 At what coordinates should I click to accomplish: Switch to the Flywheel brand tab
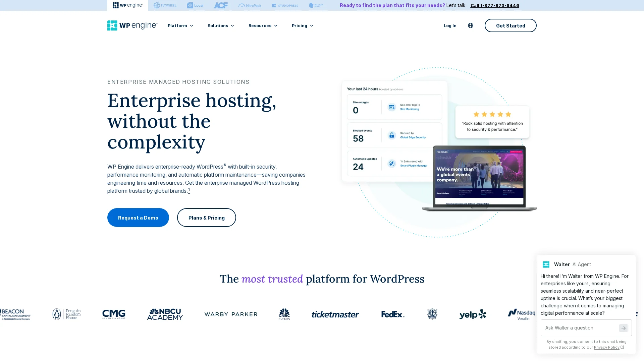point(165,5)
